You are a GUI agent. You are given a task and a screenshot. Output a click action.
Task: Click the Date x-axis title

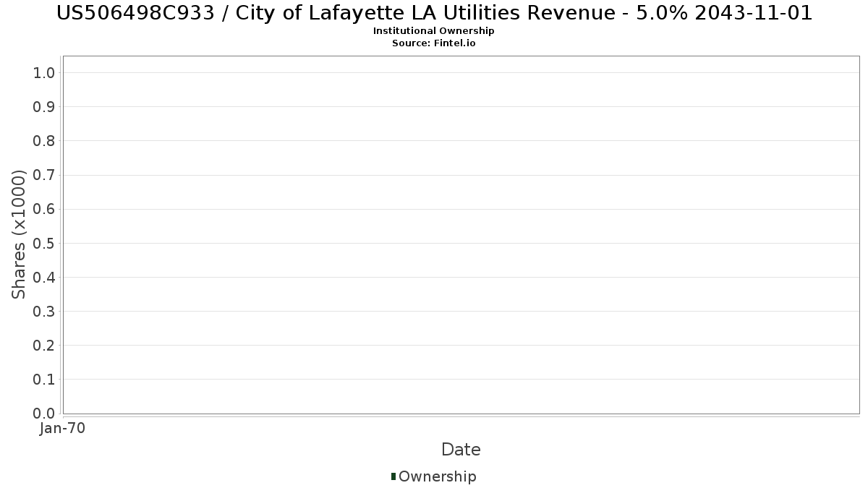click(x=461, y=450)
